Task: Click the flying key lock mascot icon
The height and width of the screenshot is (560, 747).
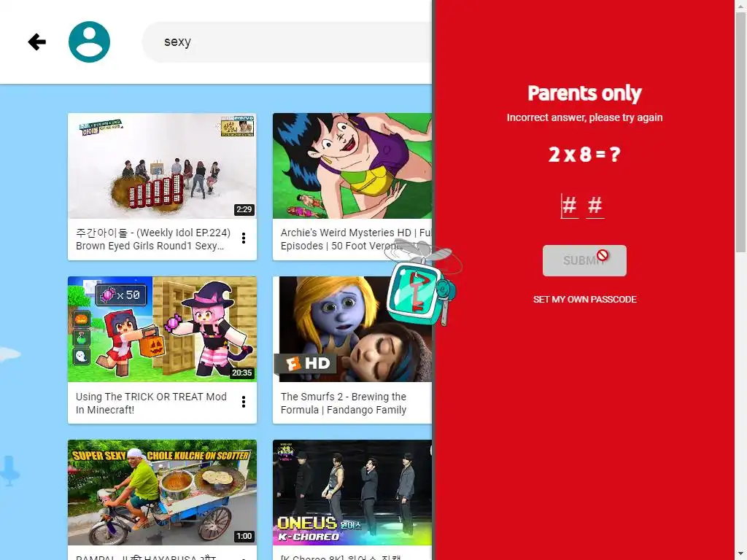Action: coord(422,284)
